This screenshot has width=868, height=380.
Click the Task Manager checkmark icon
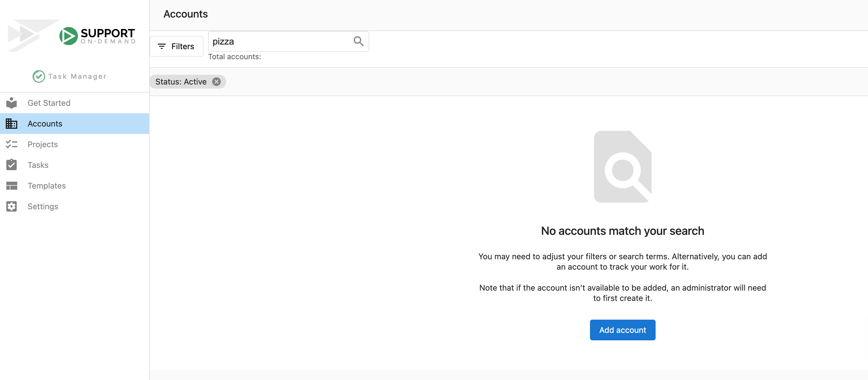(x=39, y=76)
